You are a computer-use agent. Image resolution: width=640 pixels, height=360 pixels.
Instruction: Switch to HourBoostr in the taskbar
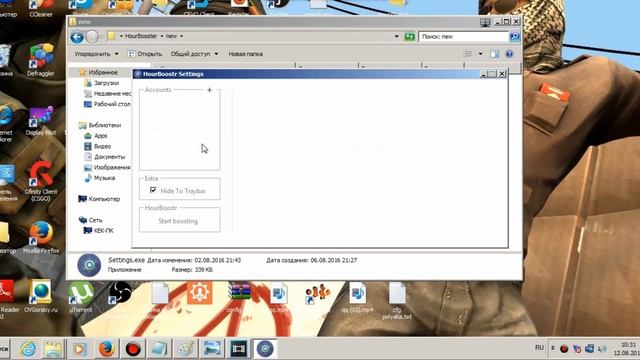(x=265, y=349)
